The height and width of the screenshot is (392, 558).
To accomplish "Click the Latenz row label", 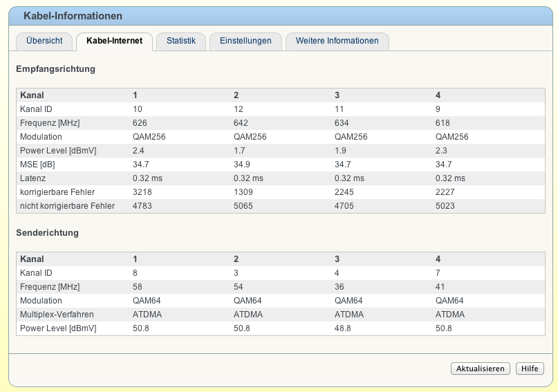I will [x=33, y=178].
